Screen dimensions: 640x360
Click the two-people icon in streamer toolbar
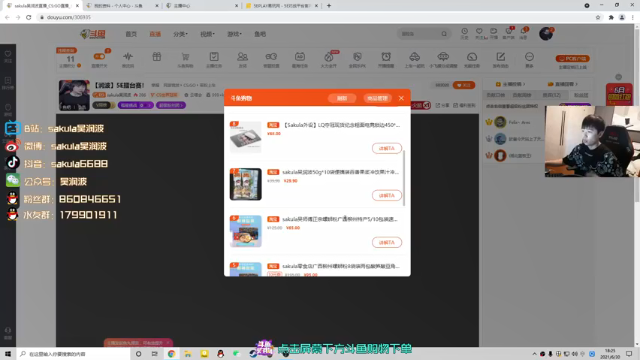(242, 57)
